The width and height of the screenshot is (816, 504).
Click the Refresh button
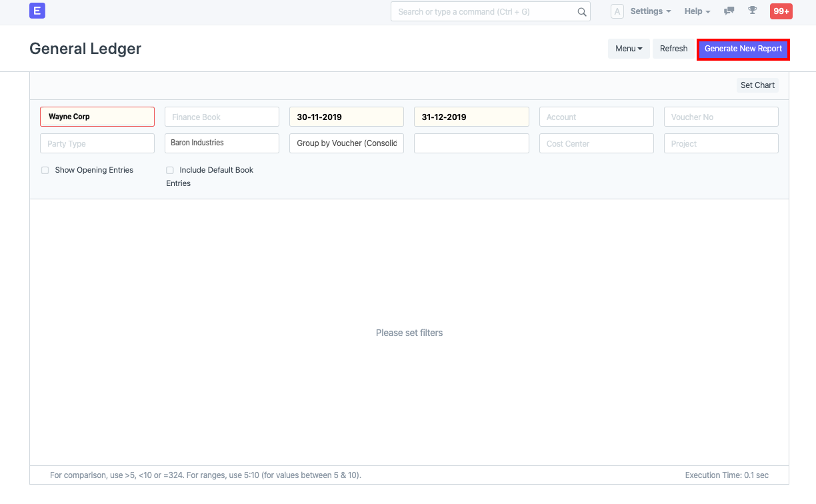(673, 48)
